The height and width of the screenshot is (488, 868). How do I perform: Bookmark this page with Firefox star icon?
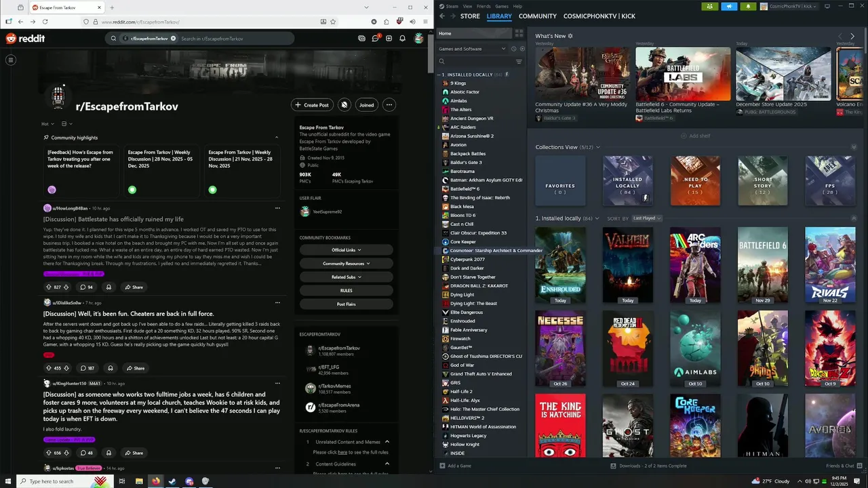(x=333, y=22)
